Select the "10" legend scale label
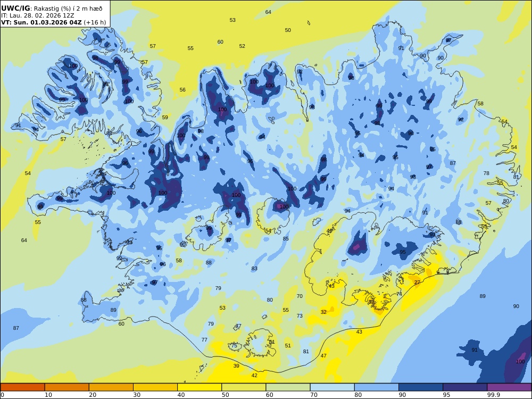The width and height of the screenshot is (532, 399). 48,395
